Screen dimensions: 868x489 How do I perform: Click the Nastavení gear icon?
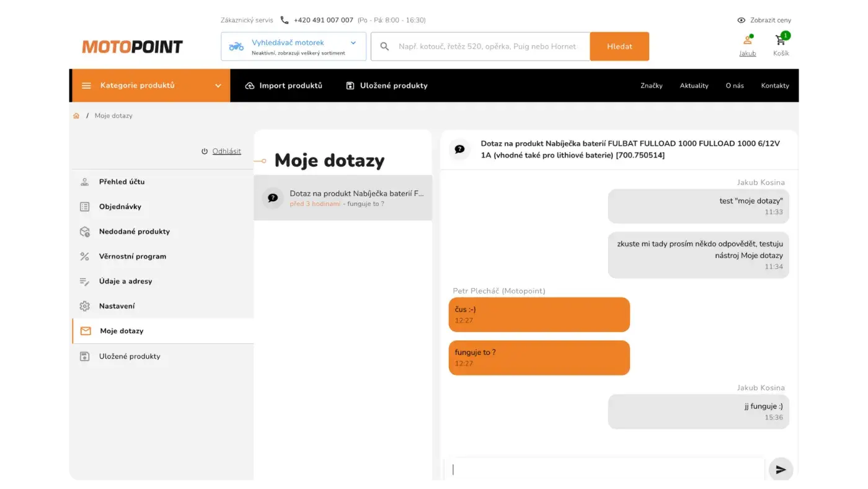pyautogui.click(x=85, y=306)
